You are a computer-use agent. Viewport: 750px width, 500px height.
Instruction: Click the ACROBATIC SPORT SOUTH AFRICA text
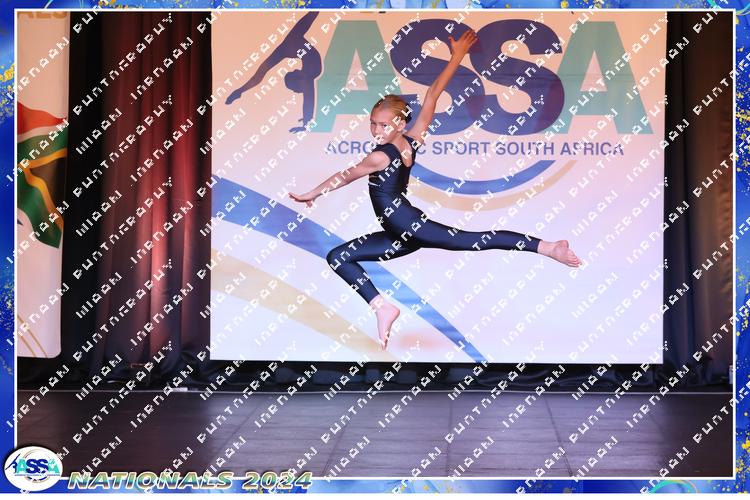[x=473, y=148]
